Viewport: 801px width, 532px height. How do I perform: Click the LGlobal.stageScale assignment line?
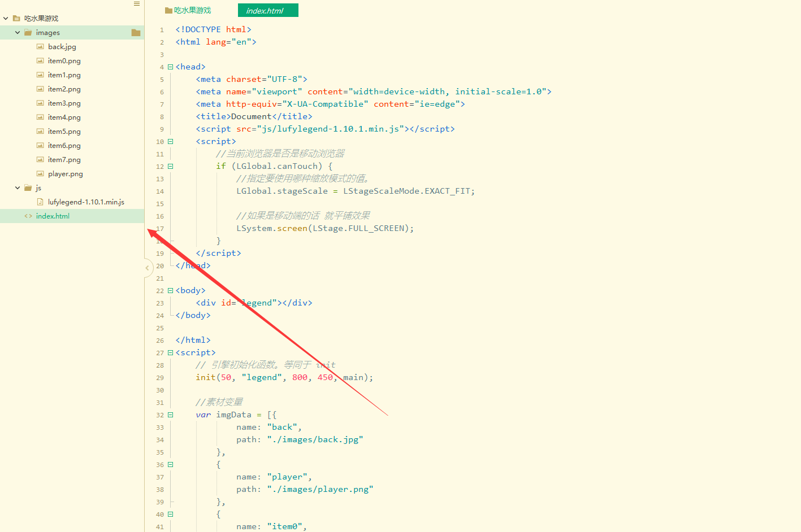click(x=356, y=191)
